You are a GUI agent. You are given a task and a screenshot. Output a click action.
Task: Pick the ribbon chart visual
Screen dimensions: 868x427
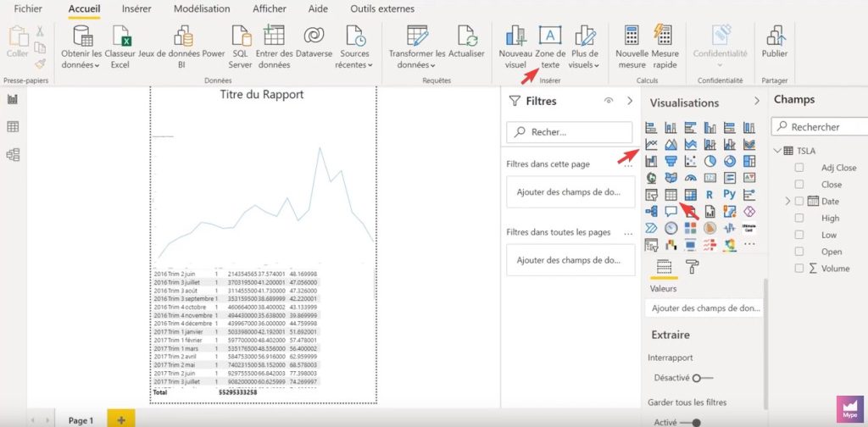click(x=749, y=144)
